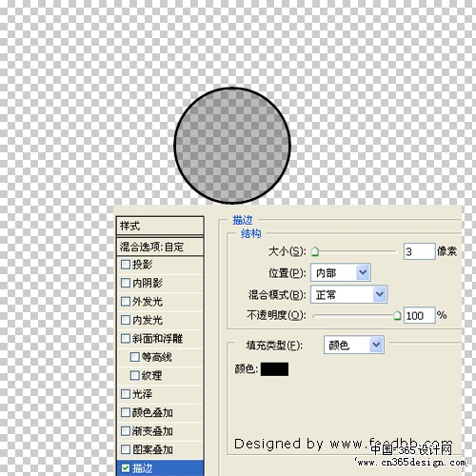Open the 混合模式 (Blend Mode) dropdown showing 正常
The height and width of the screenshot is (476, 476).
348,294
